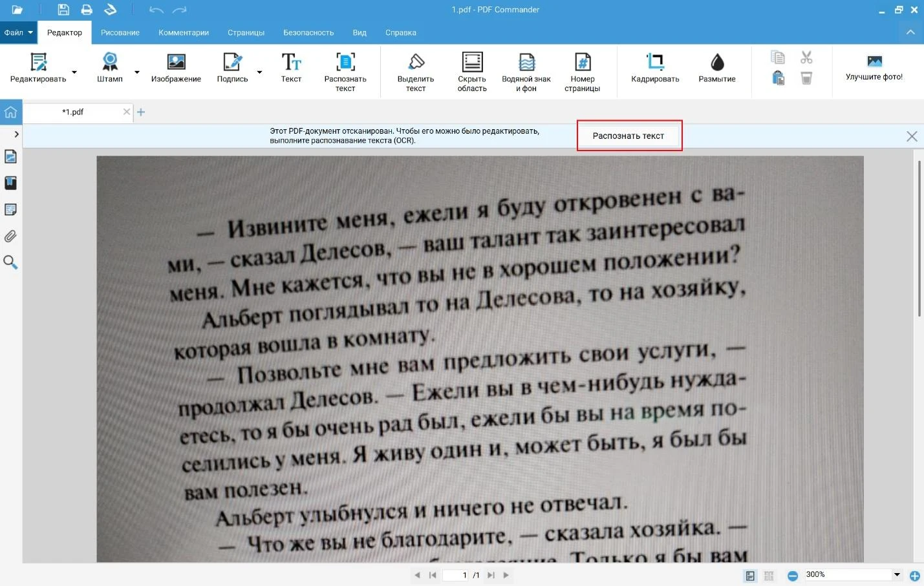Open the bookmarks sidebar panel

(10, 183)
